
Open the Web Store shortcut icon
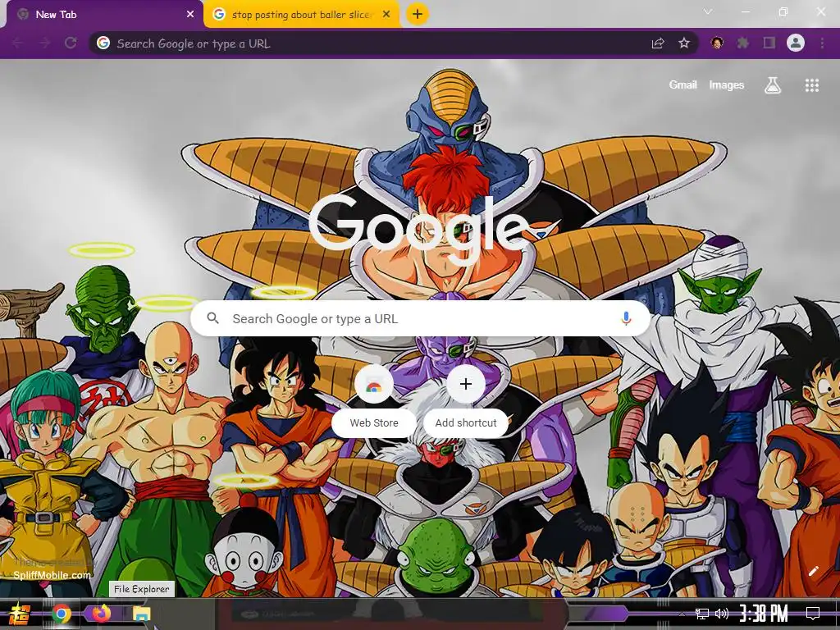(374, 385)
